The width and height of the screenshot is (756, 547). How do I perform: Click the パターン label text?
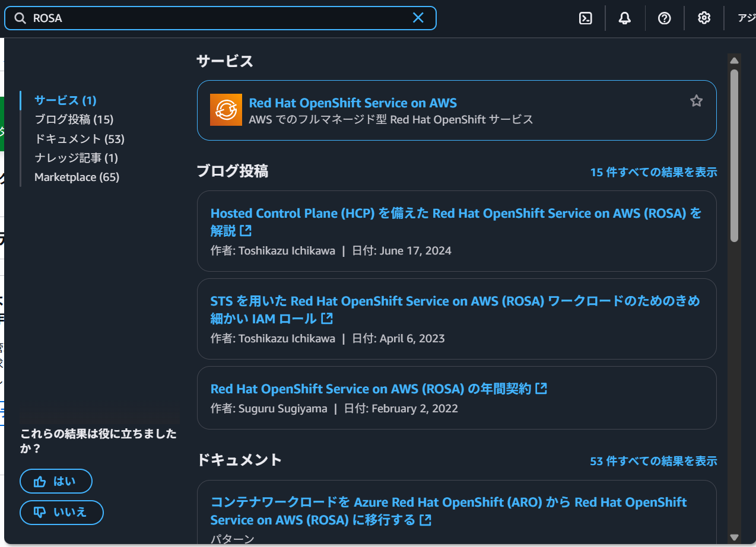click(x=233, y=539)
